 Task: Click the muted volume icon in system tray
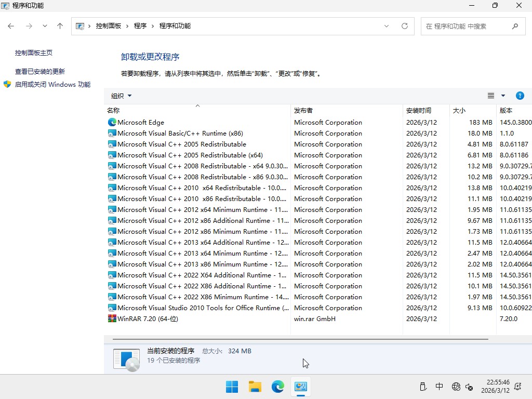(x=470, y=388)
